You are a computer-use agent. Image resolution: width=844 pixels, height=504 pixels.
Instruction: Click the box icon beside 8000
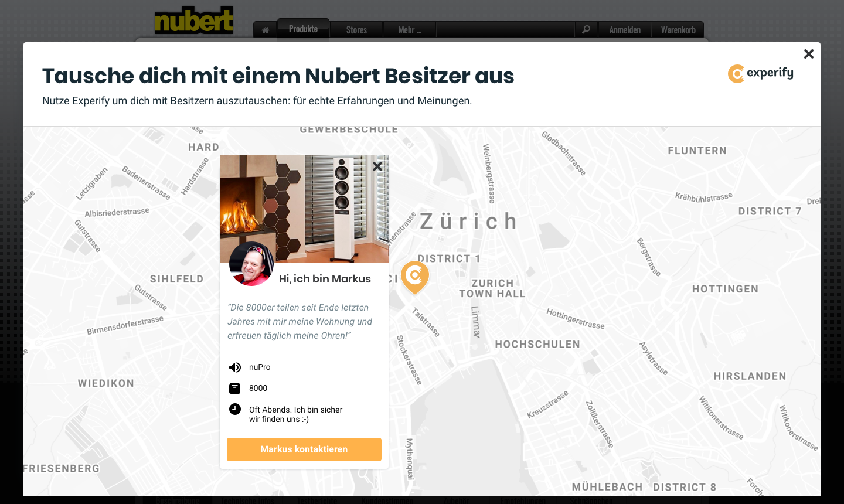click(x=235, y=388)
